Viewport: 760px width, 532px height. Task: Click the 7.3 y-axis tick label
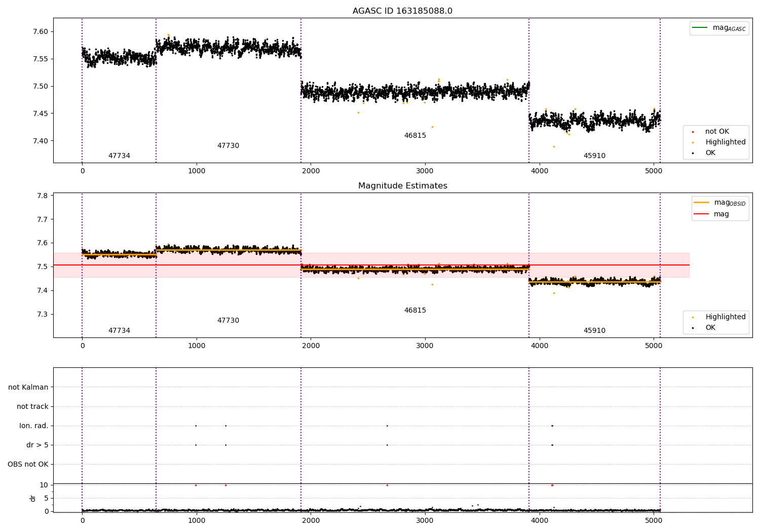tap(43, 314)
